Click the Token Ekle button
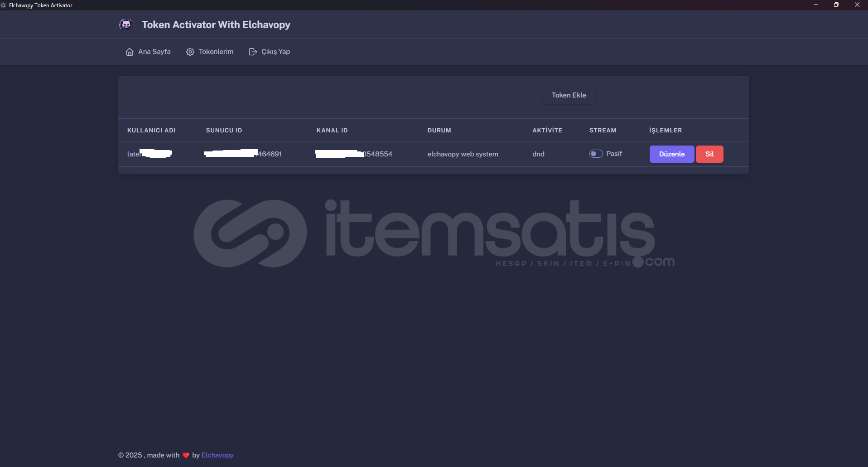 click(569, 95)
